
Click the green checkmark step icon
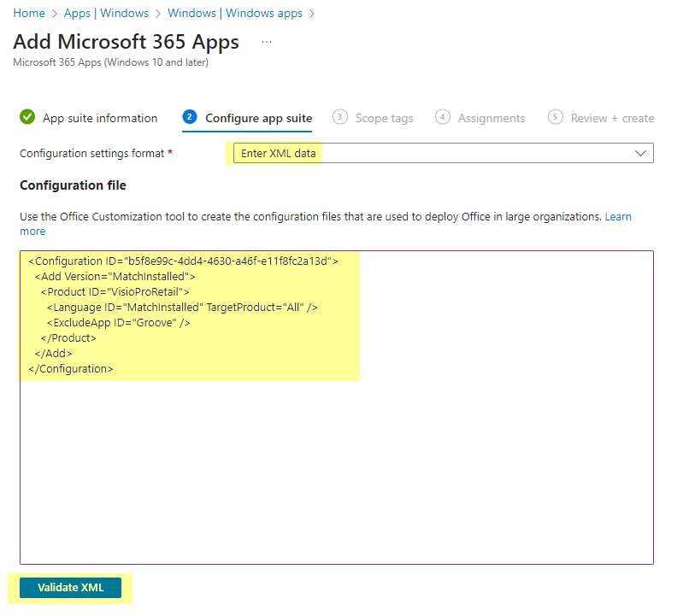point(27,117)
